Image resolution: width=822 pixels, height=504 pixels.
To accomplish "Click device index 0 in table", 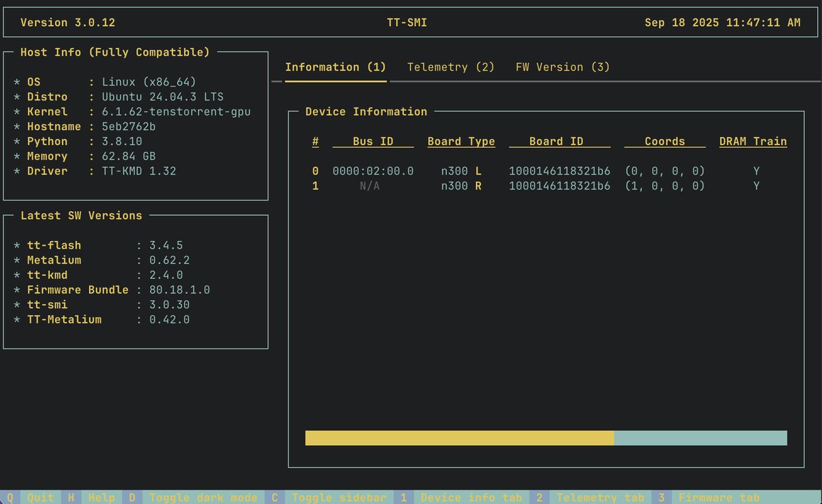I will tap(315, 171).
